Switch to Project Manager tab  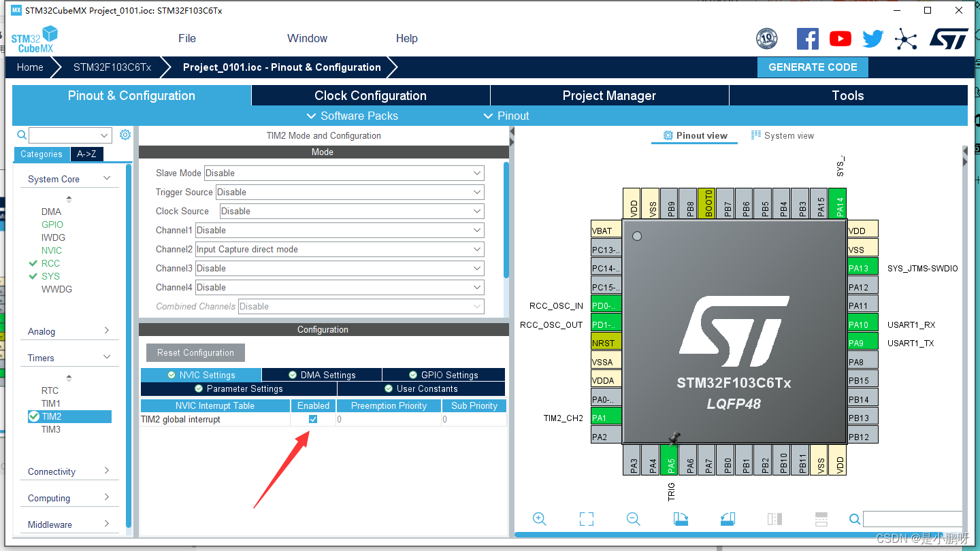[x=609, y=95]
